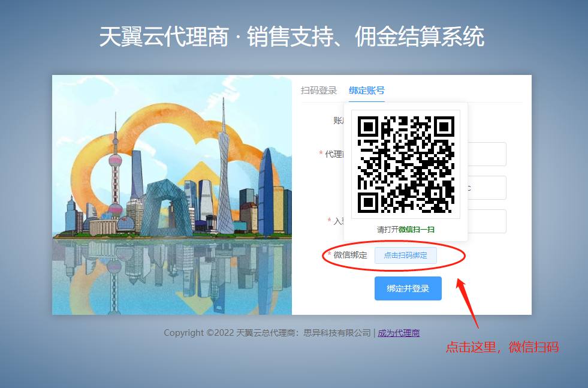Image resolution: width=588 pixels, height=388 pixels.
Task: Select the 绑定账号 tab
Action: point(366,91)
